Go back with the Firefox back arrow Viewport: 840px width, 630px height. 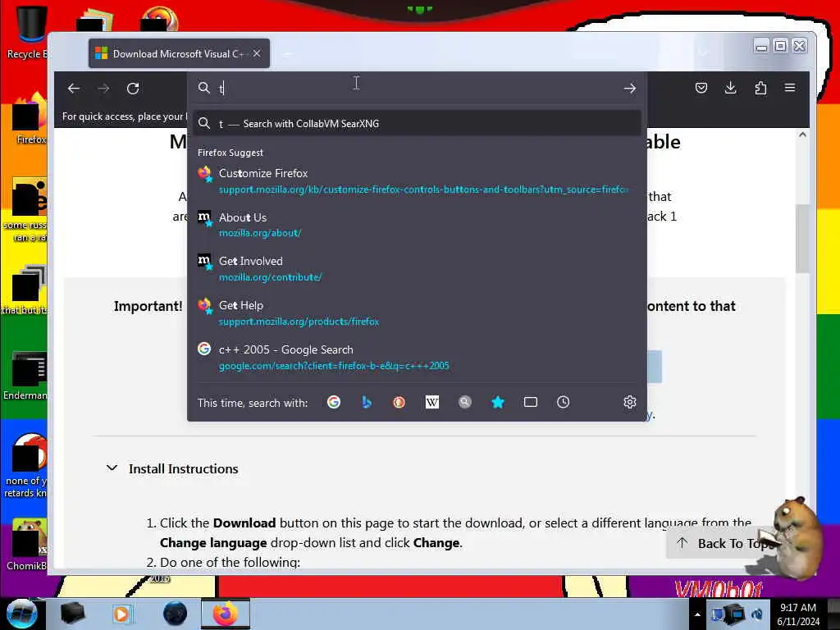[x=74, y=89]
